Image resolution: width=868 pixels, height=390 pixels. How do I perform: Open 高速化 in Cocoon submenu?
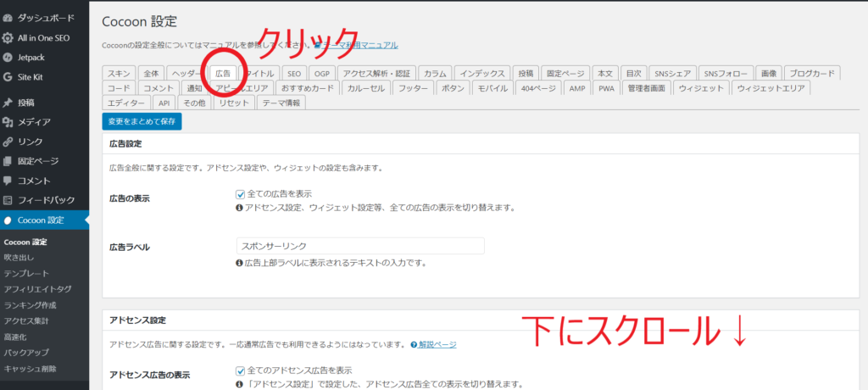point(15,337)
